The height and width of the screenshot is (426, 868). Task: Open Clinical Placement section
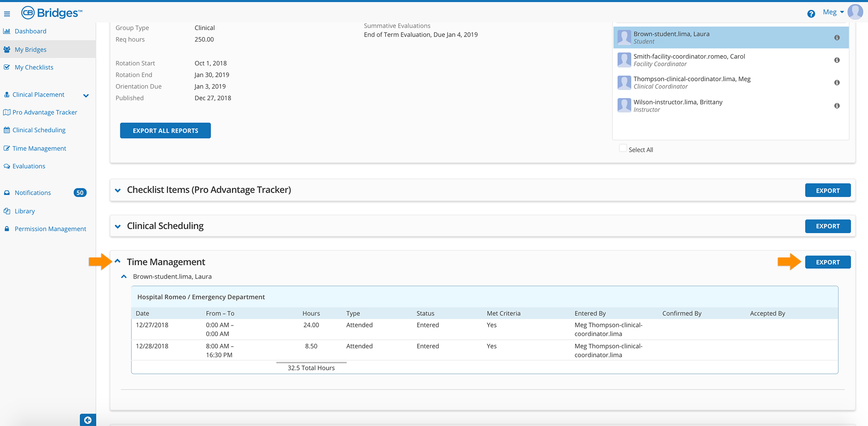click(x=38, y=94)
